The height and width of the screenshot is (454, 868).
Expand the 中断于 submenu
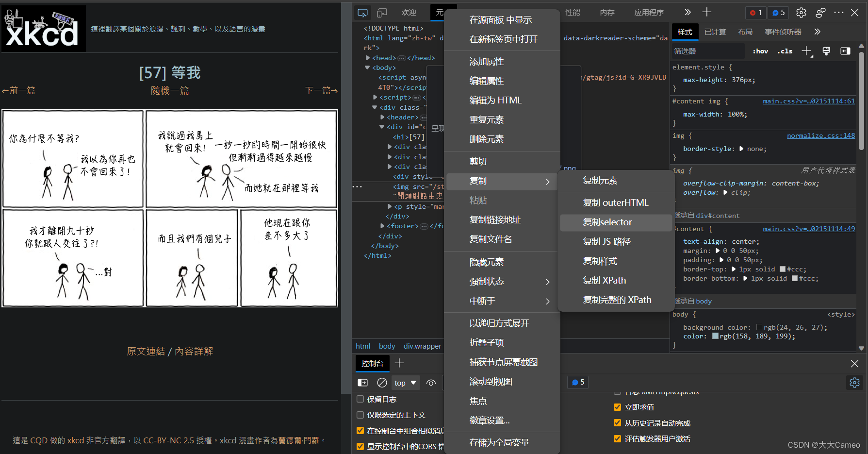(x=501, y=301)
